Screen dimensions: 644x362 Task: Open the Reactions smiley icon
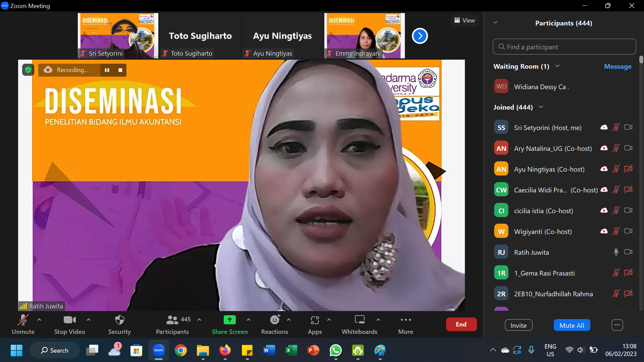pyautogui.click(x=275, y=320)
